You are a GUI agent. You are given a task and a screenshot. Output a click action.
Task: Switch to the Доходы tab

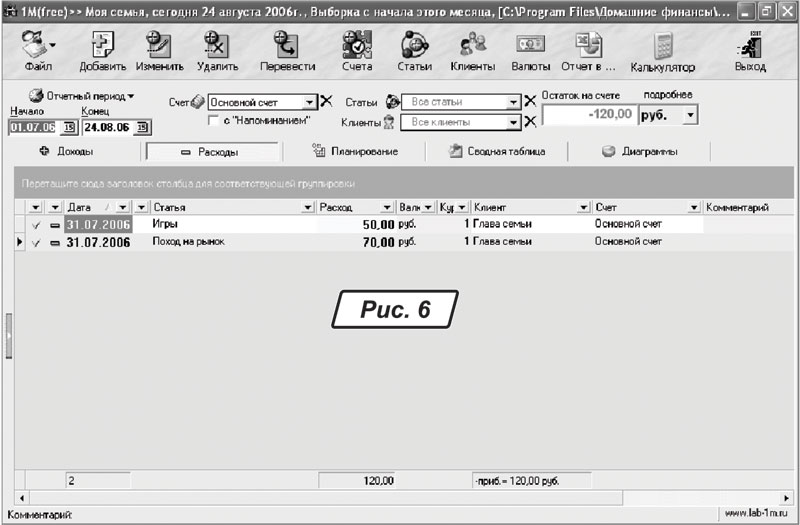tap(68, 152)
